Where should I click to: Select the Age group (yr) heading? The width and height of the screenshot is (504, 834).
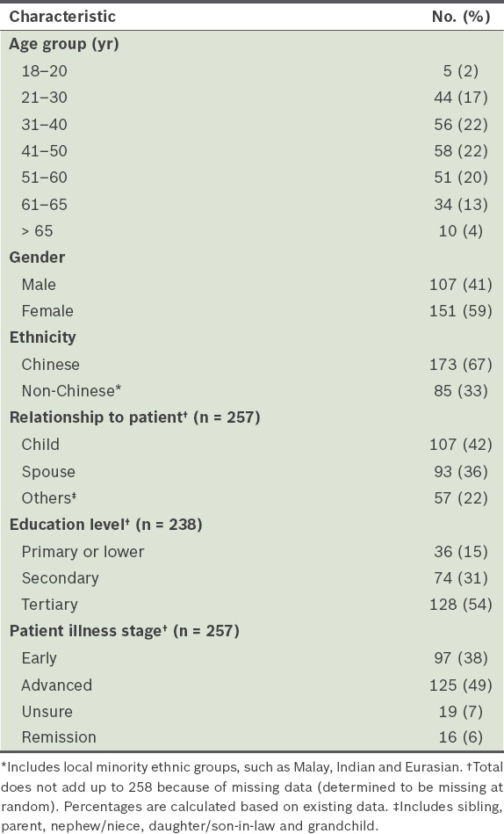coord(64,44)
